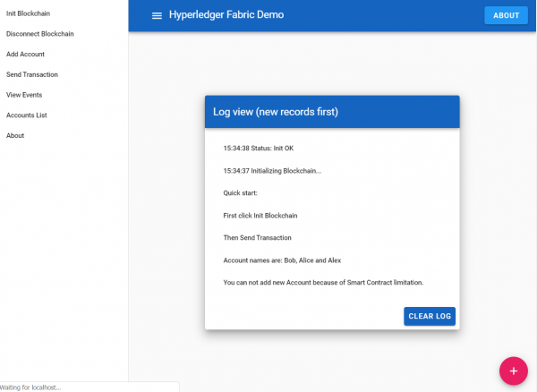Click the 'Quick start:' log line

pyautogui.click(x=240, y=192)
